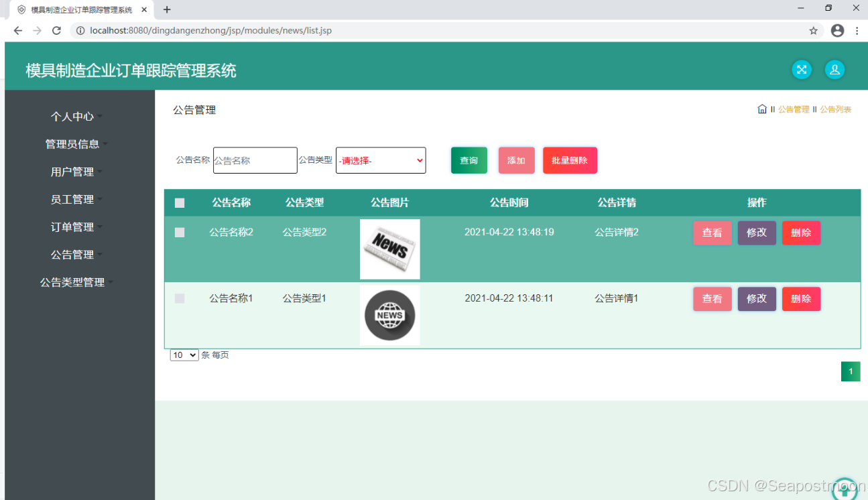Image resolution: width=868 pixels, height=500 pixels.
Task: Expand the 公告管理 sidebar menu
Action: tap(72, 254)
